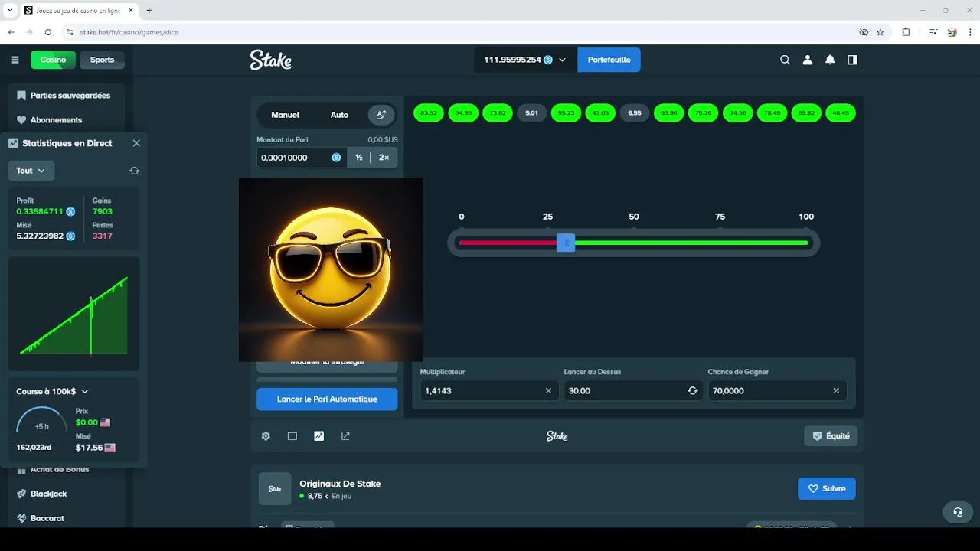This screenshot has height=551, width=980.
Task: Open the Portefeuille wallet button
Action: click(609, 60)
